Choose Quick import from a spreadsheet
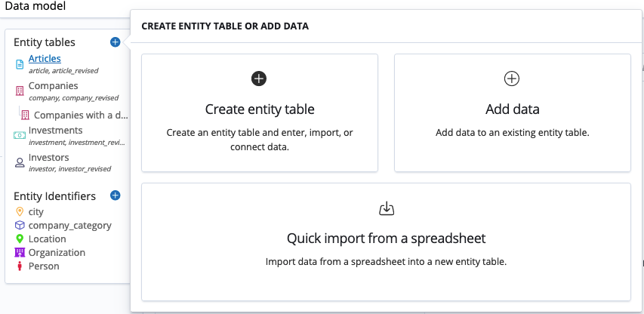This screenshot has width=644, height=314. [386, 242]
